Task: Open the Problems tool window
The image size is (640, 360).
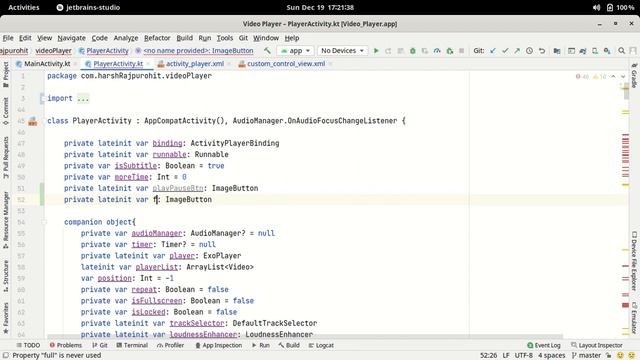Action: (66, 345)
